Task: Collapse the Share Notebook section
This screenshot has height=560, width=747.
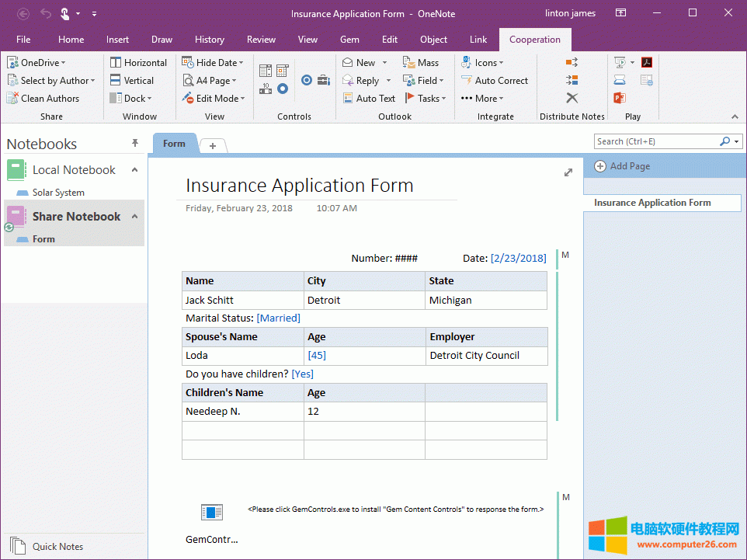Action: [x=134, y=216]
